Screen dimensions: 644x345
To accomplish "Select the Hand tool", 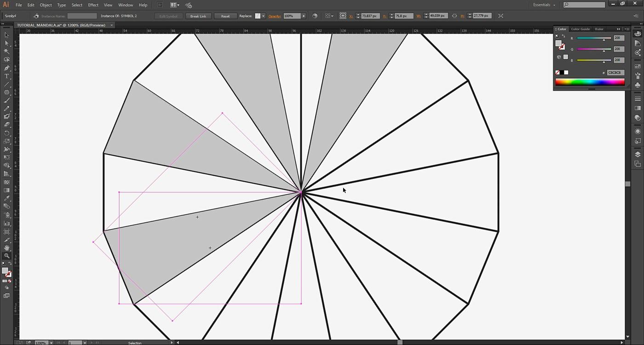I will coord(6,248).
